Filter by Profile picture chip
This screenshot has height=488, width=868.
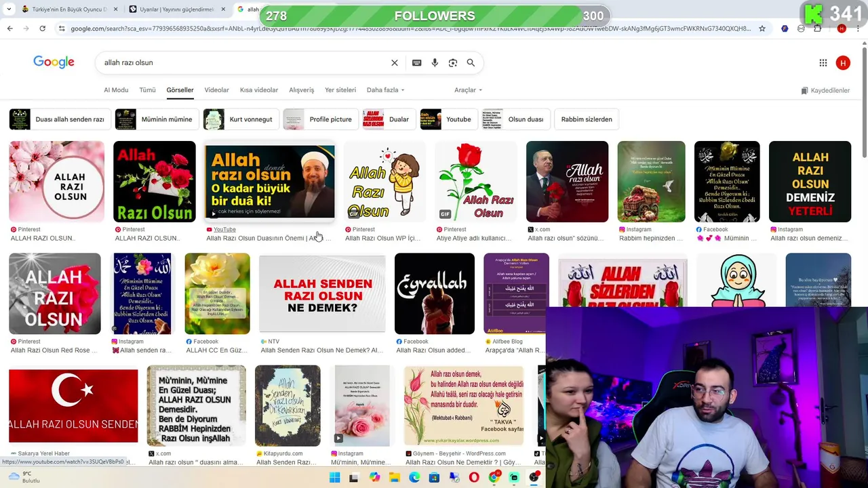pos(321,119)
